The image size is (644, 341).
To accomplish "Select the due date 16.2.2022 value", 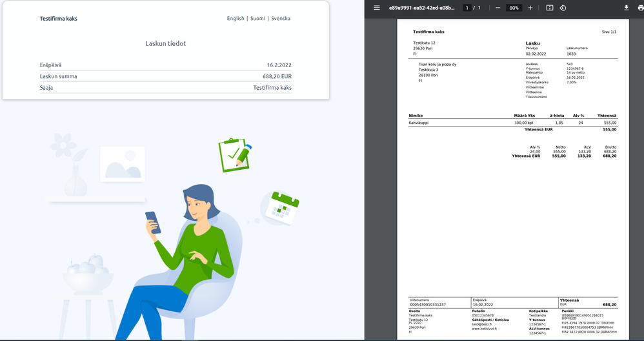I will [x=279, y=65].
